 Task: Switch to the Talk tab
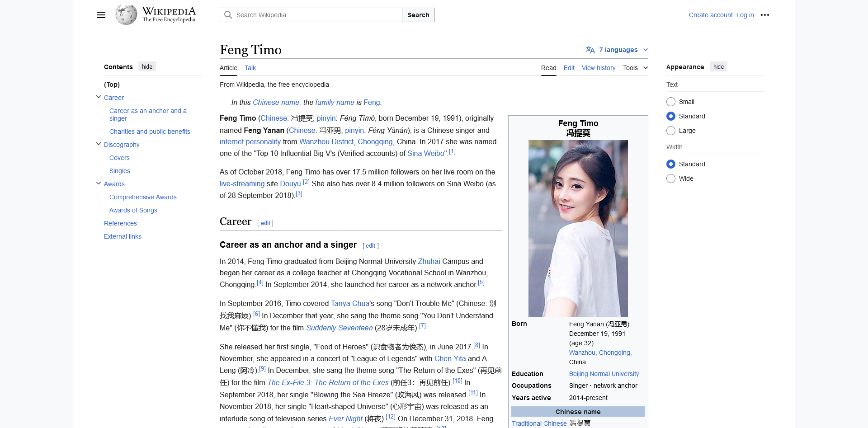[x=250, y=68]
